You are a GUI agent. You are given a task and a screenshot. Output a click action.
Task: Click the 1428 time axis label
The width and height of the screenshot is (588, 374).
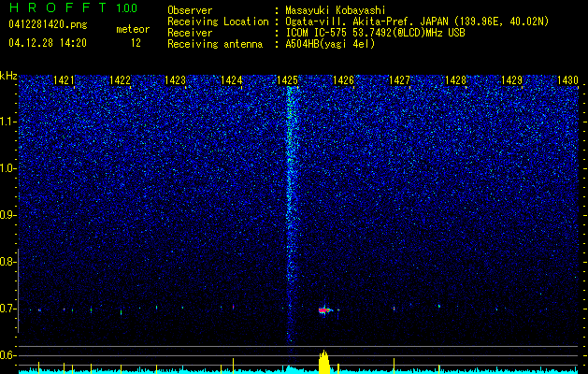[455, 80]
